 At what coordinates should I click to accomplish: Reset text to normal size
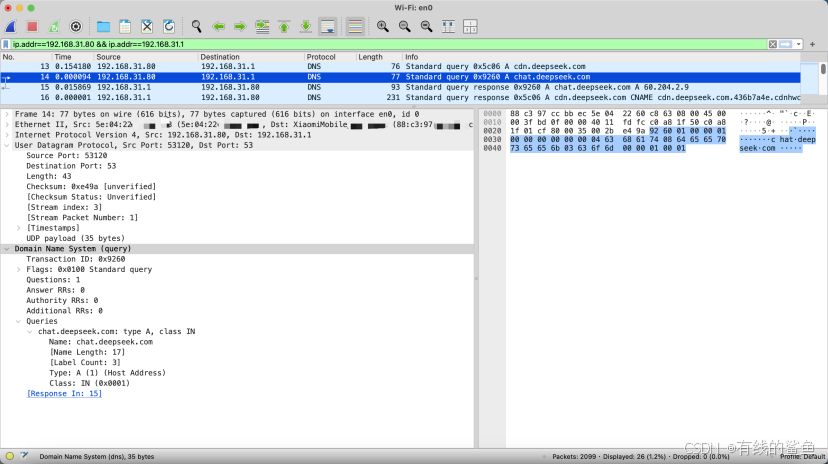427,26
